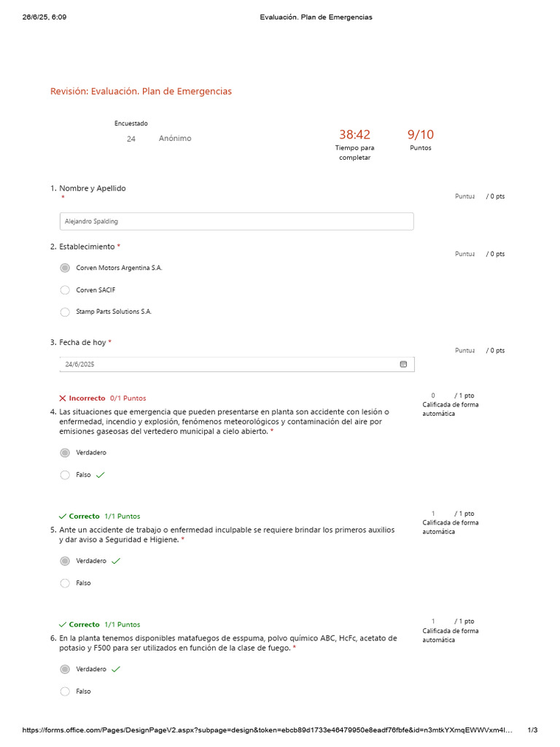The width and height of the screenshot is (560, 747).
Task: Click the green checkmark beside Verdadero in question 6
Action: click(116, 669)
